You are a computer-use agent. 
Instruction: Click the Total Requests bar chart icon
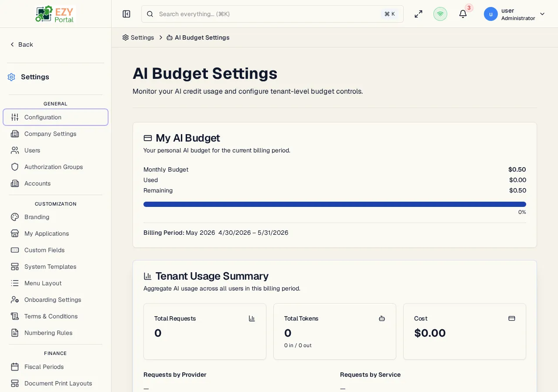click(252, 318)
